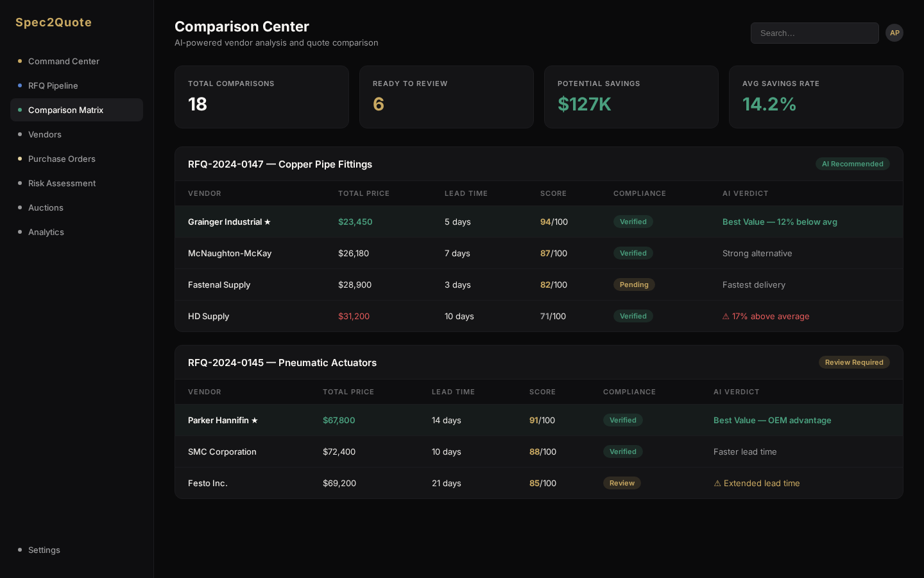Collapse the RFQ-2024-0145 Pneumatic Actuators section
Image resolution: width=924 pixels, height=578 pixels.
point(282,363)
